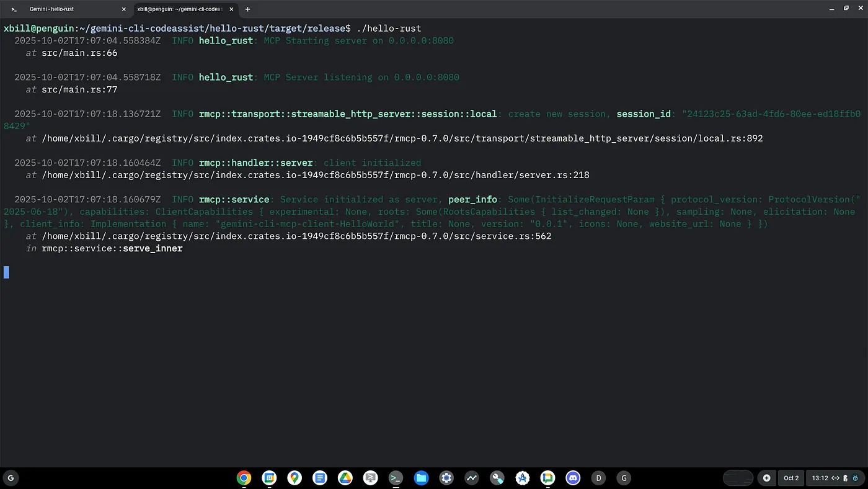Screen dimensions: 868x489
Task: Click the terminal prompt icon in the tab bar
Action: click(14, 9)
